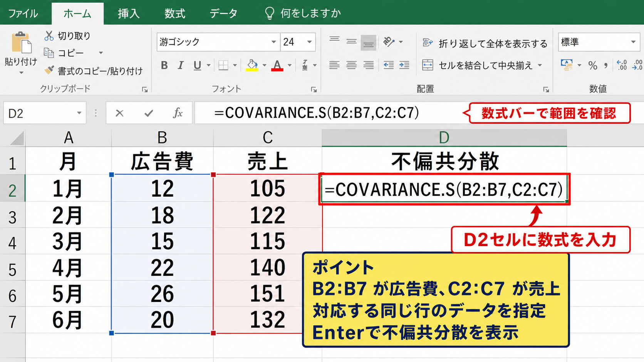Image resolution: width=644 pixels, height=362 pixels.
Task: Select column B header
Action: (162, 138)
